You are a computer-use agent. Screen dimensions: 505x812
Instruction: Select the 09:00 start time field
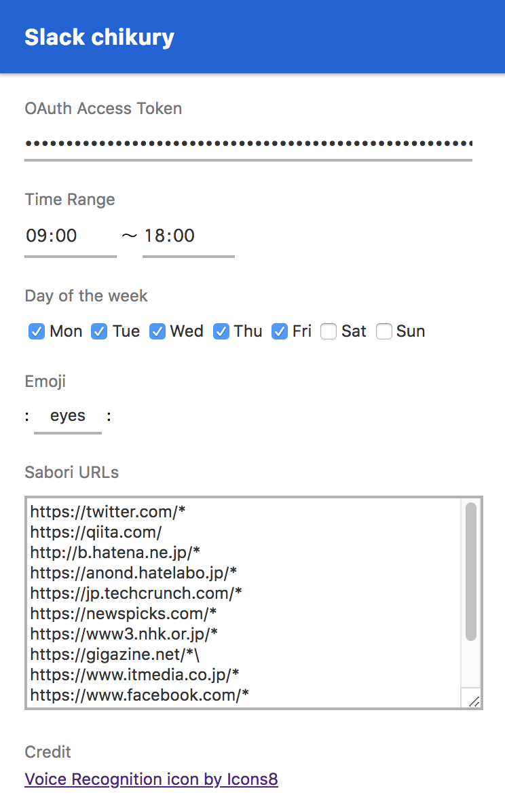point(71,237)
